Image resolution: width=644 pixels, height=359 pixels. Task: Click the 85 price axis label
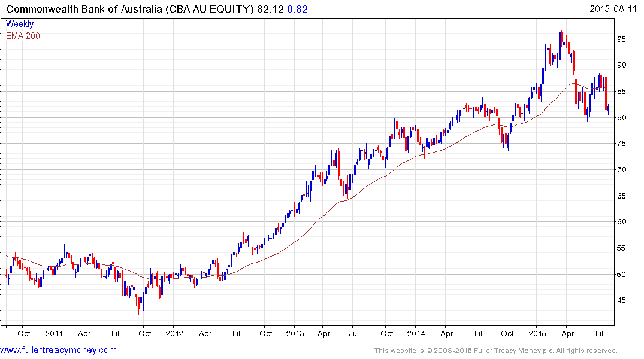pos(621,92)
